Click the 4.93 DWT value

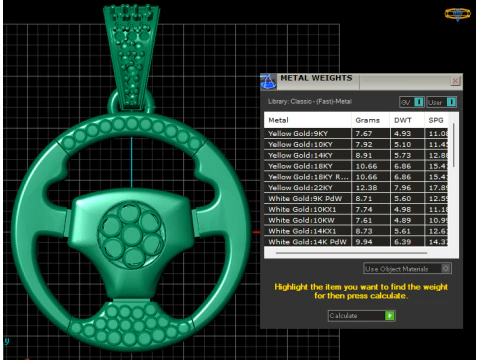[402, 133]
